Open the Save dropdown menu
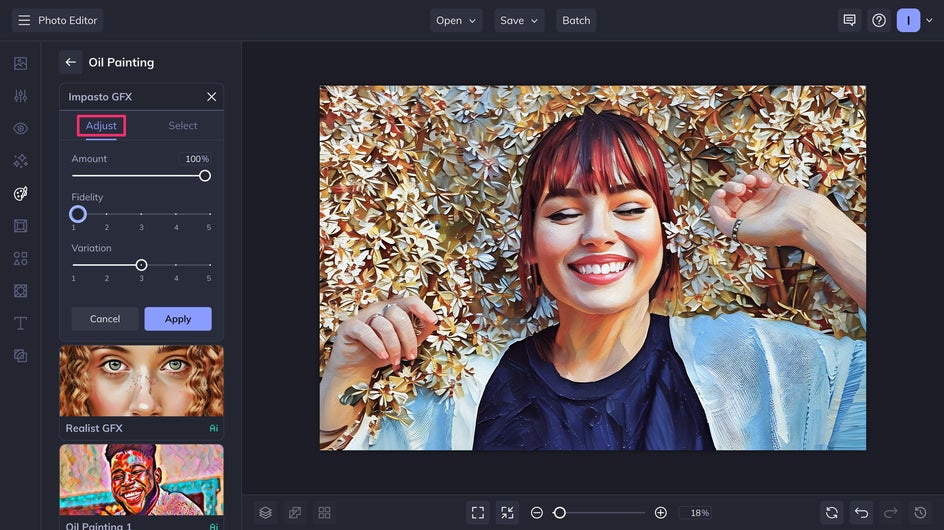 pyautogui.click(x=519, y=20)
